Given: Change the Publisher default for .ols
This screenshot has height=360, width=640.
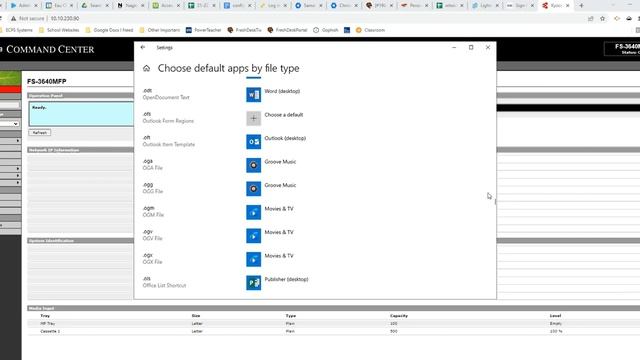Looking at the screenshot, I should [278, 282].
